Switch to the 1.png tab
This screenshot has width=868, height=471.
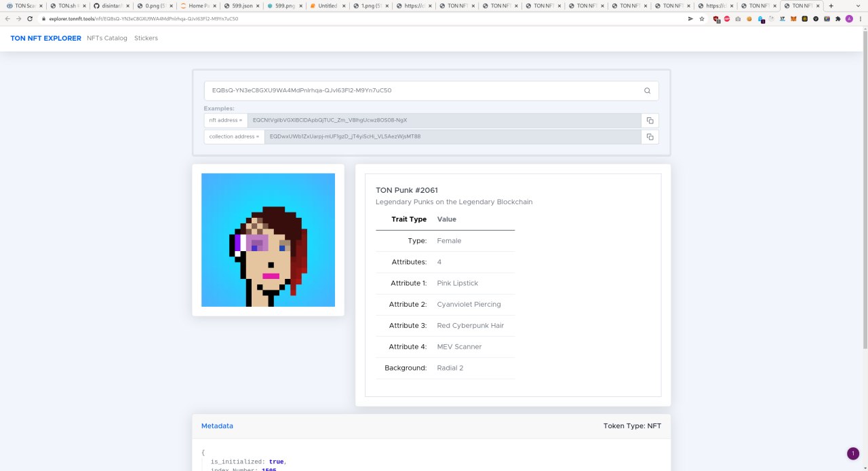(x=371, y=5)
